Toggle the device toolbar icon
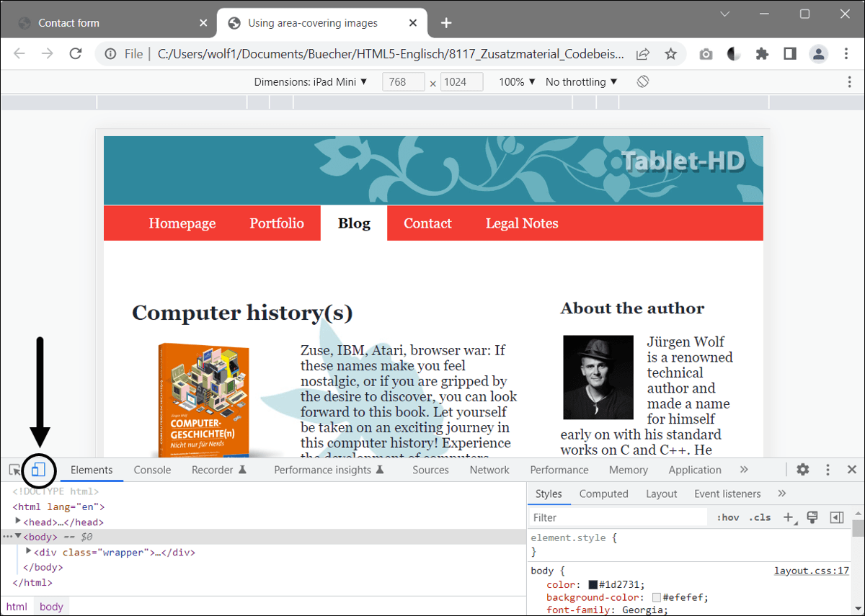 pyautogui.click(x=38, y=470)
